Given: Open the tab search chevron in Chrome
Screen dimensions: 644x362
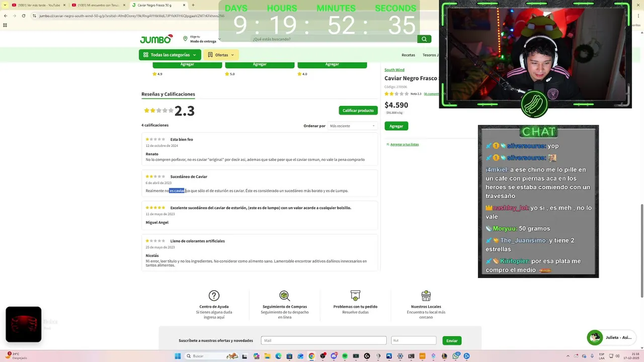Looking at the screenshot, I should tap(5, 5).
